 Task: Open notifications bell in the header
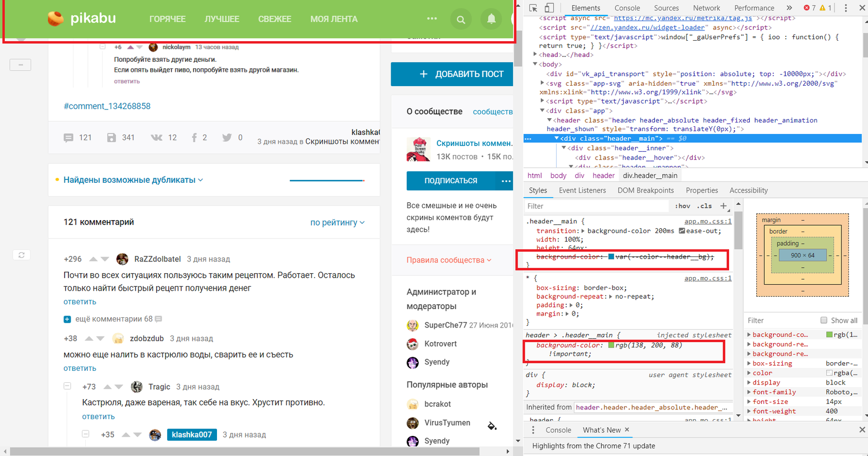491,20
